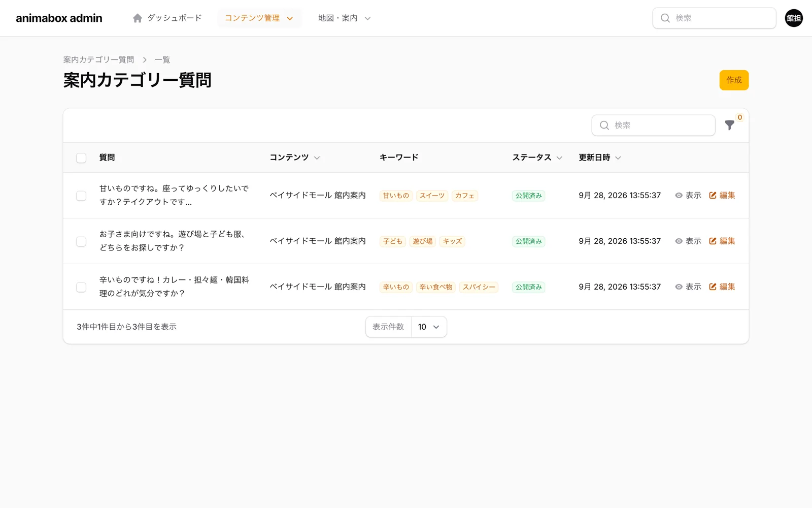Click the home icon beside ダッシュボード
This screenshot has width=812, height=508.
(x=137, y=18)
